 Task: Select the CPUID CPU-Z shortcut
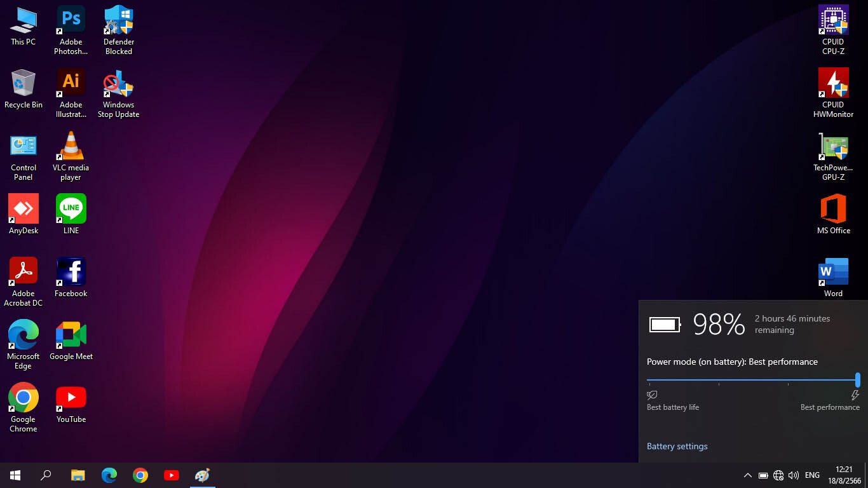(833, 30)
